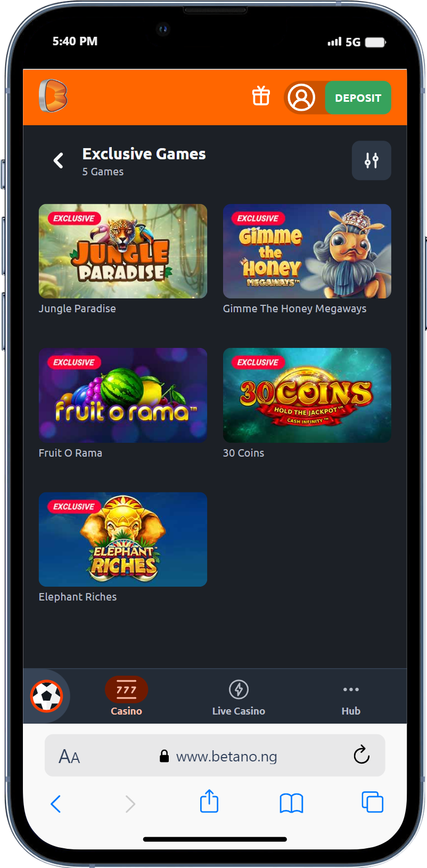Go back using the Exclusive Games arrow
Screen dimensions: 427x868
pos(59,160)
